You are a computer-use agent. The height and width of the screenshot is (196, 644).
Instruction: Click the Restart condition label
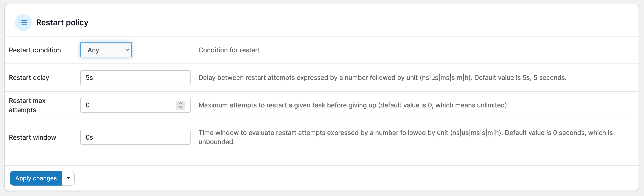35,50
